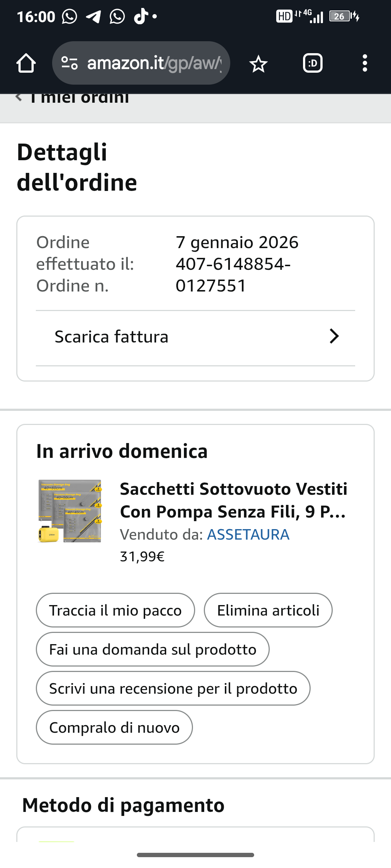Tap the TikTok notification icon

(141, 17)
